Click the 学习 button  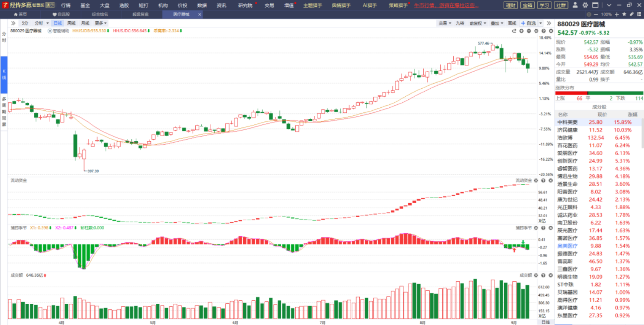(544, 5)
